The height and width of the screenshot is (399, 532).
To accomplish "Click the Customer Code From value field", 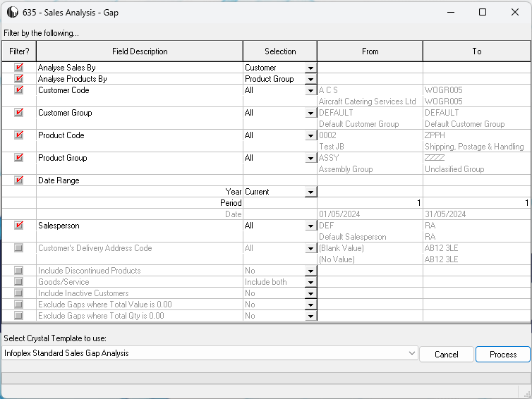I will click(x=370, y=90).
